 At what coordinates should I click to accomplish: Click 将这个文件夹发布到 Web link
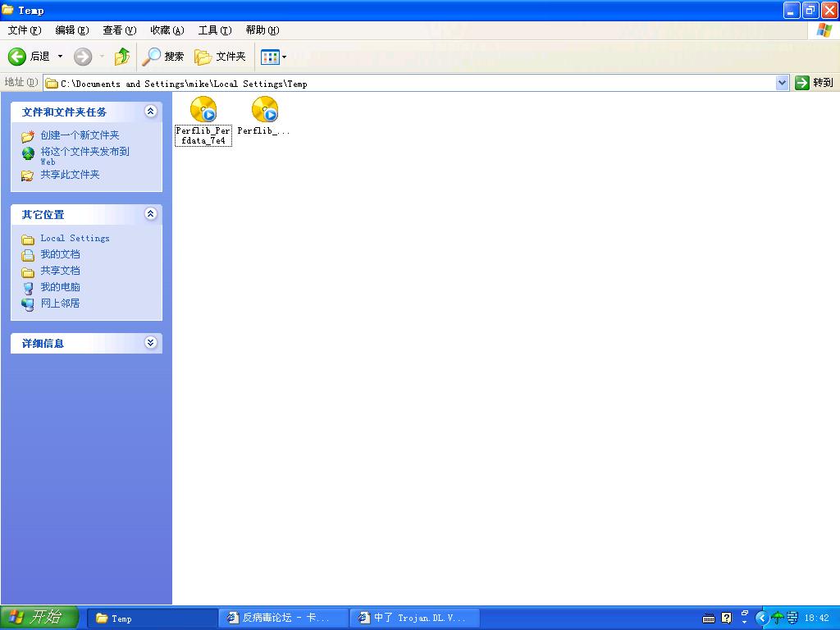click(x=84, y=156)
